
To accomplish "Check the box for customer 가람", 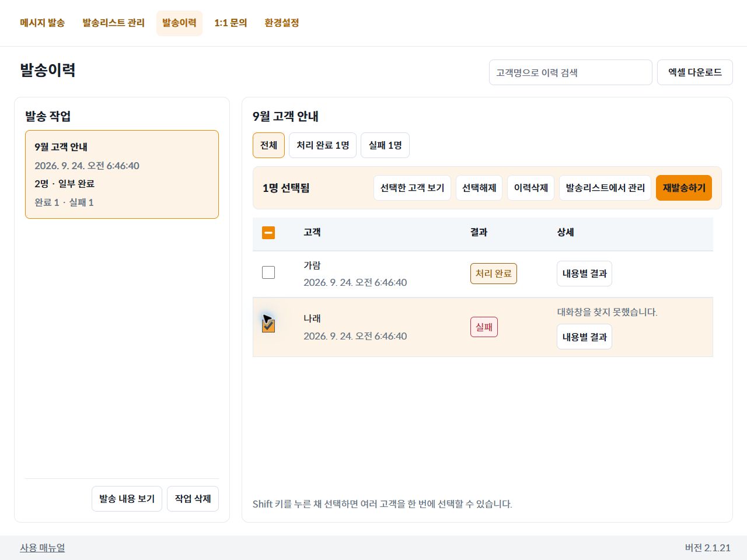I will [x=268, y=272].
